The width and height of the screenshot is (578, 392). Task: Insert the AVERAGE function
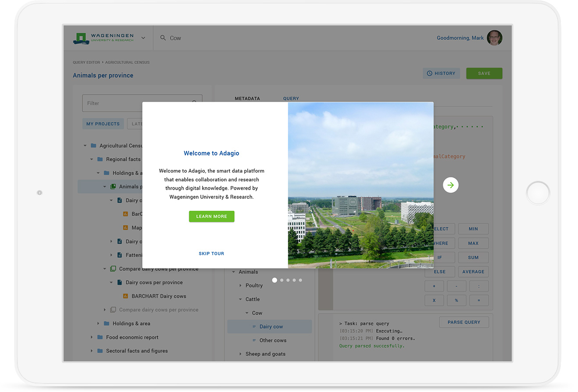[473, 272]
